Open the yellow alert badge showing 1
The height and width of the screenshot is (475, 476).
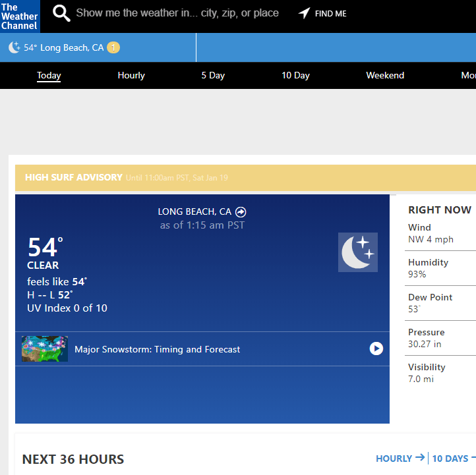[113, 47]
